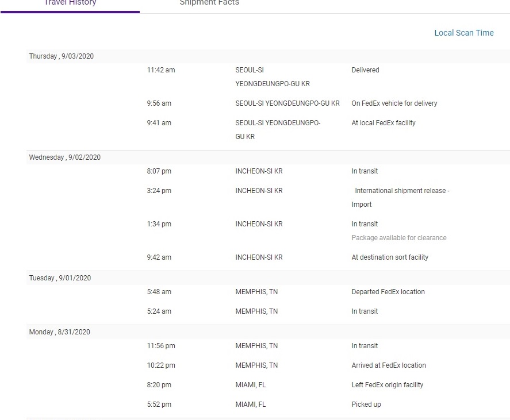The width and height of the screenshot is (510, 420).
Task: Select 'Arrived at FedEx location' status
Action: pos(389,365)
